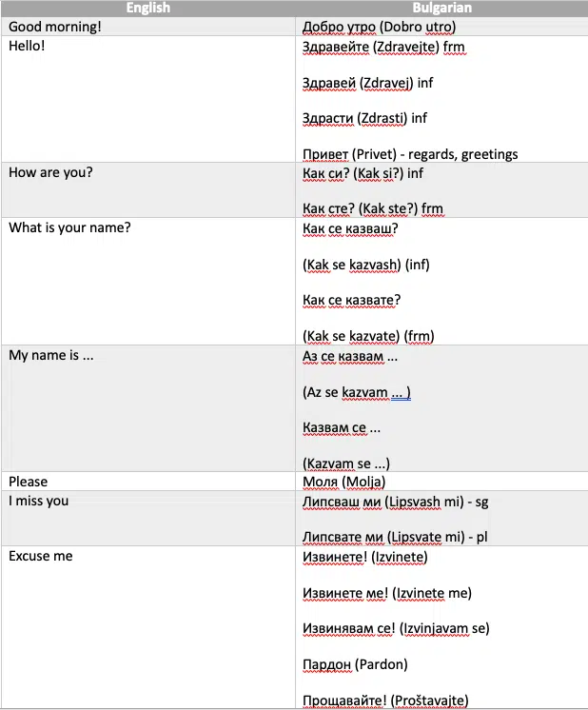Click the English column header
588x710 pixels.
click(x=147, y=8)
